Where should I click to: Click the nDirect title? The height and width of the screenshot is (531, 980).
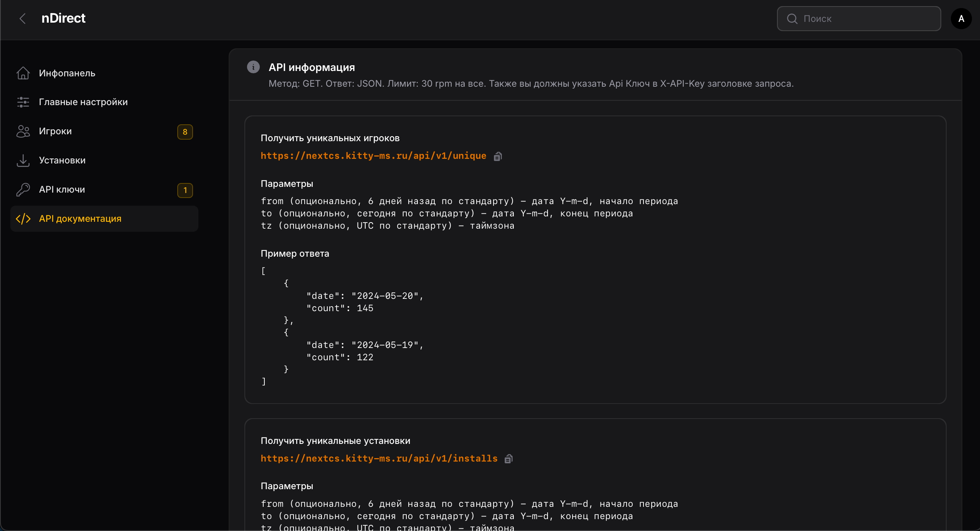pyautogui.click(x=63, y=18)
